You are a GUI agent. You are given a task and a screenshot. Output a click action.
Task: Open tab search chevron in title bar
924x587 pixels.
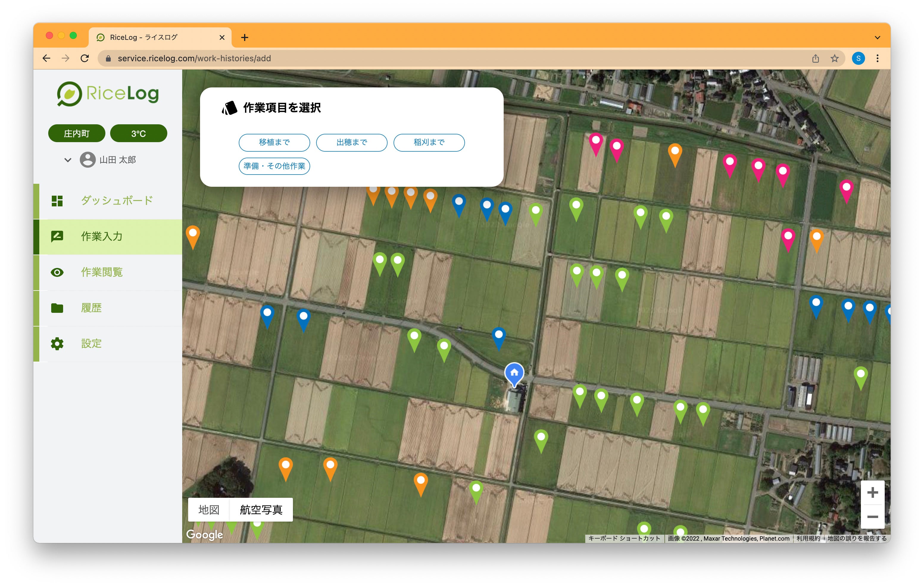(x=877, y=37)
